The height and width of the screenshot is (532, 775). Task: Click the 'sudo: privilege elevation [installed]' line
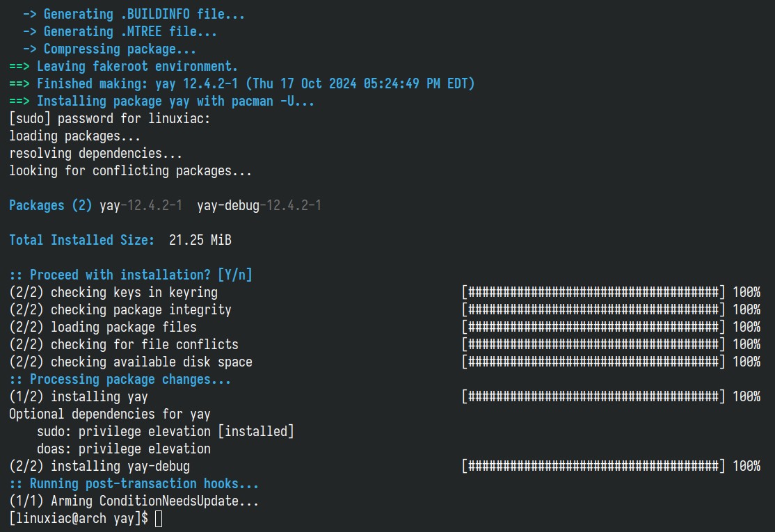[165, 432]
